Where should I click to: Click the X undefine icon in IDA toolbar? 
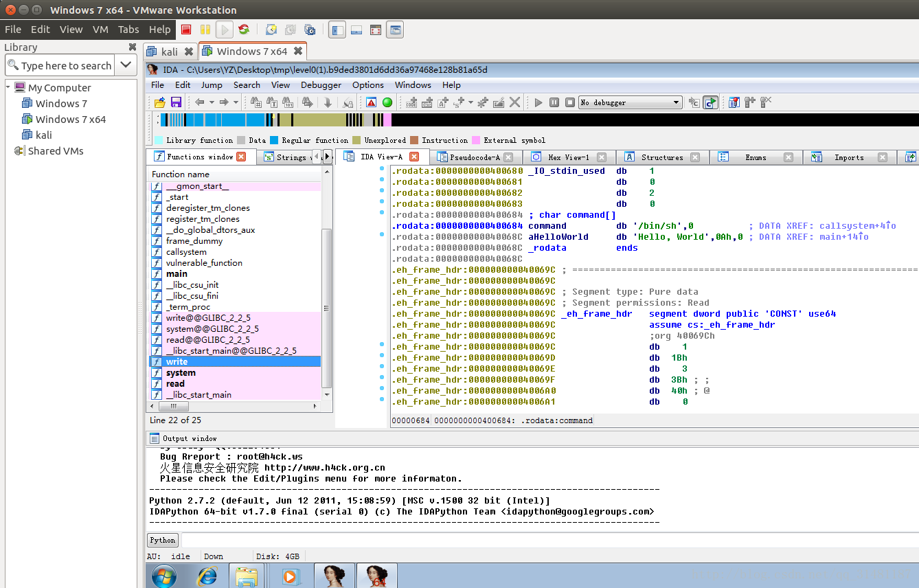pyautogui.click(x=514, y=102)
